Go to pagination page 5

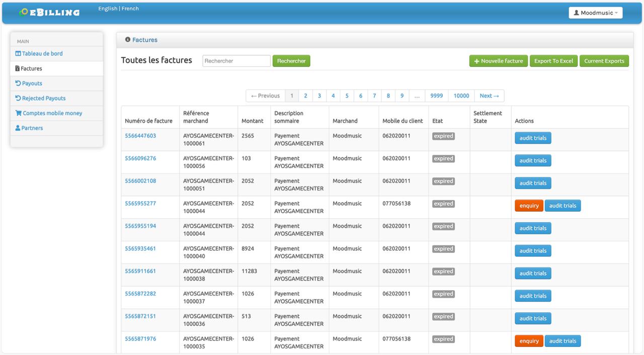pos(347,96)
